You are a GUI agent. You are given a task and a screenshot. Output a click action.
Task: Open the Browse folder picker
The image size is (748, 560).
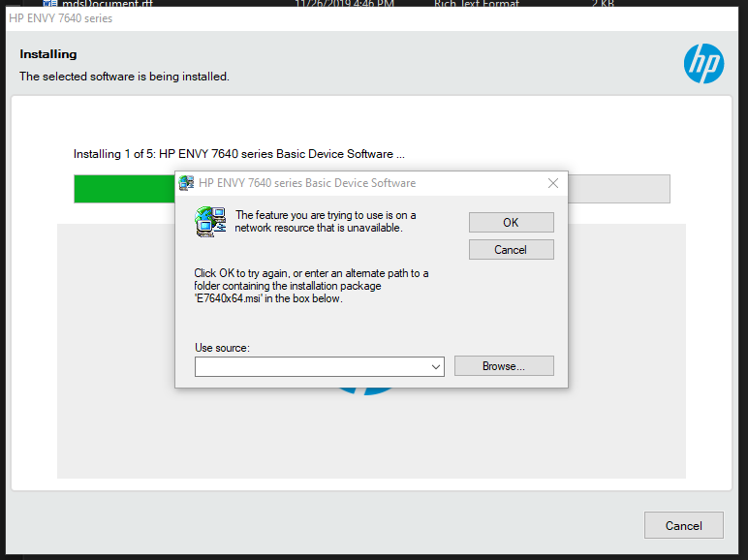point(504,366)
